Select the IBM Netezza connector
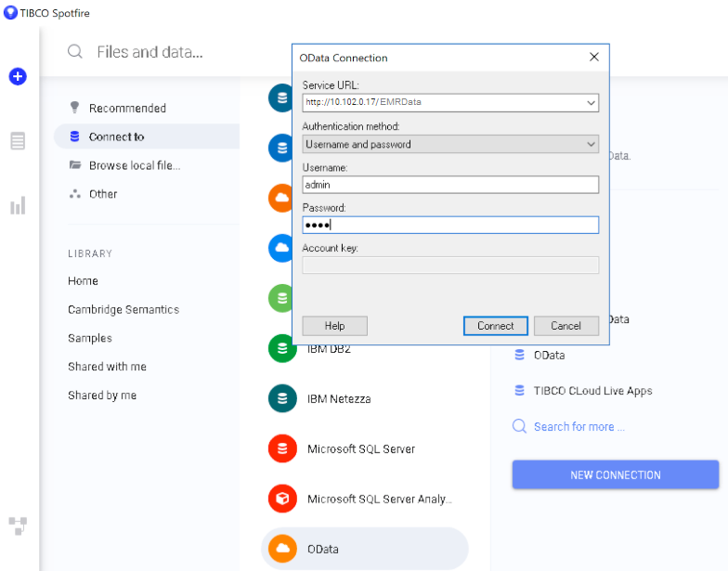This screenshot has height=571, width=728. click(339, 399)
